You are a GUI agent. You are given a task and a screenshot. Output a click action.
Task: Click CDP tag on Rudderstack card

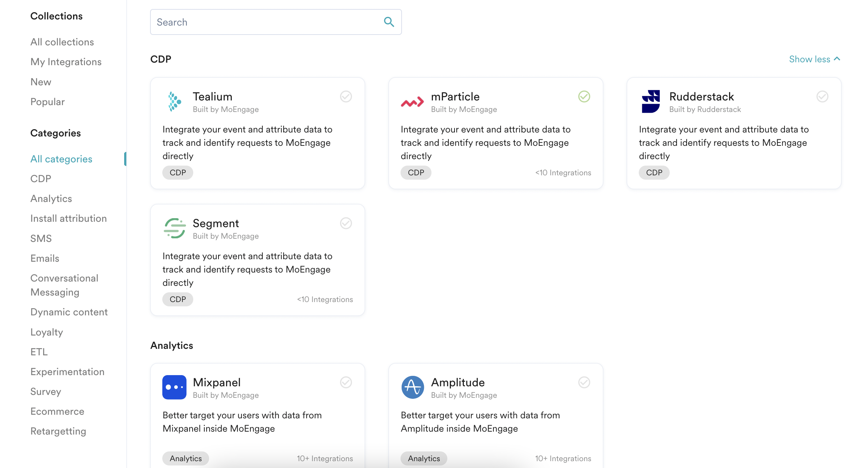click(654, 172)
